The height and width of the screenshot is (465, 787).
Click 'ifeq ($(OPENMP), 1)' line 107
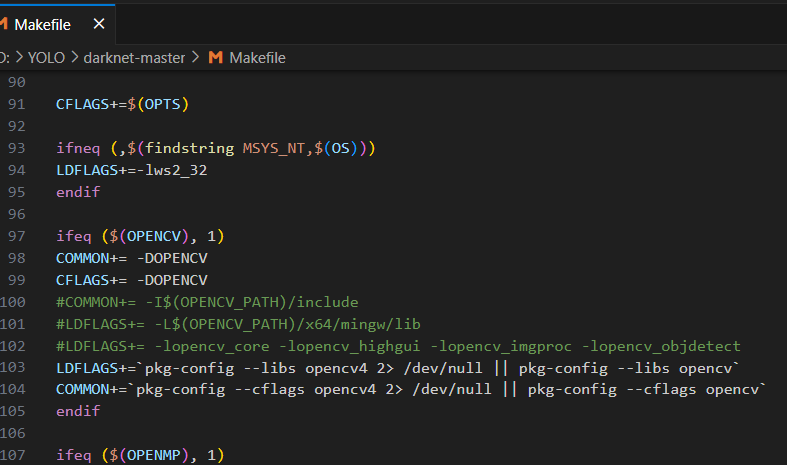(140, 455)
